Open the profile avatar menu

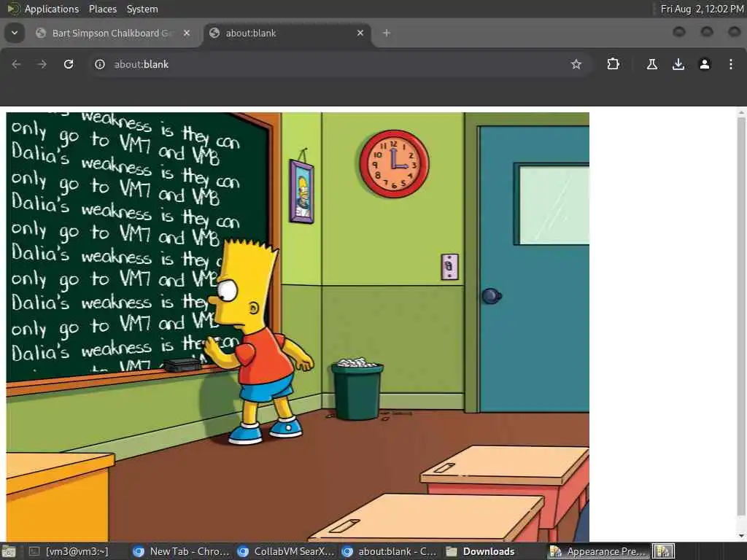coord(705,64)
